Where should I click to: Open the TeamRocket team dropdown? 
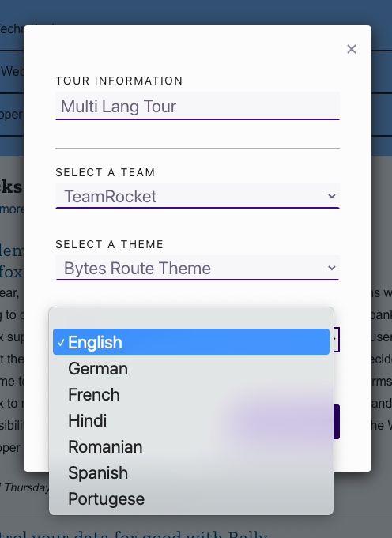click(x=198, y=196)
